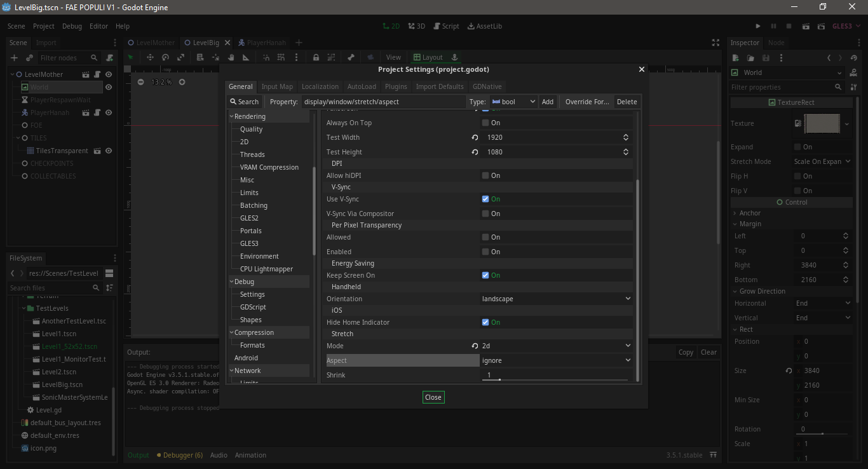This screenshot has height=469, width=868.
Task: Zoom out the 2D viewport
Action: click(x=141, y=82)
